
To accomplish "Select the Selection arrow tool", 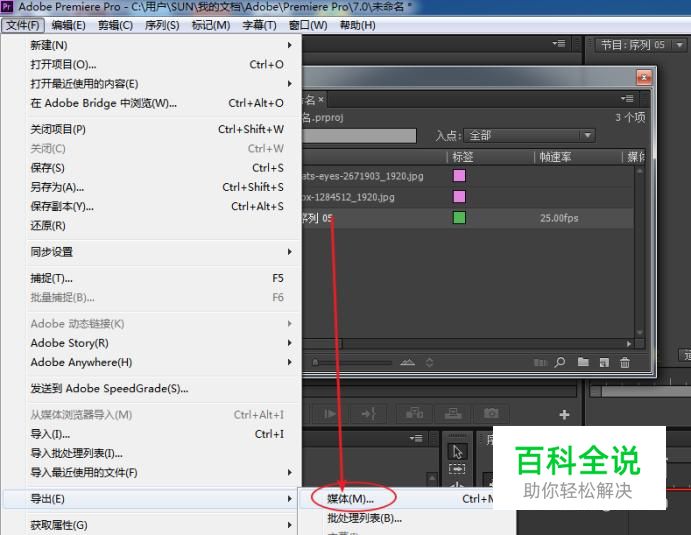I will click(457, 452).
